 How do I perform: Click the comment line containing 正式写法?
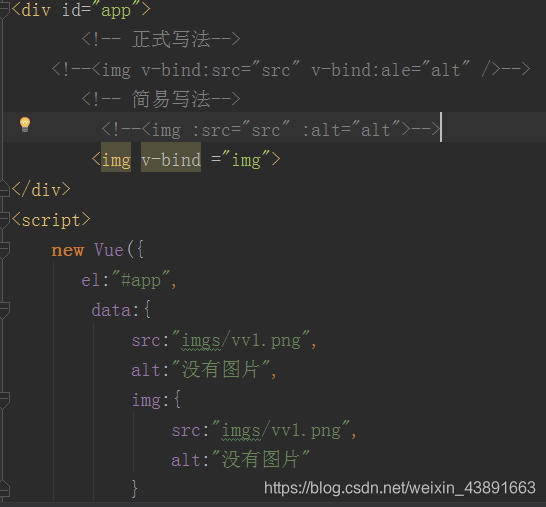coord(161,39)
